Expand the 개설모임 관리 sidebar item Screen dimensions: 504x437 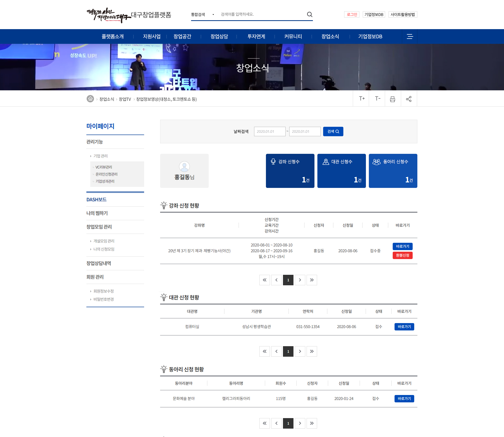pos(104,241)
